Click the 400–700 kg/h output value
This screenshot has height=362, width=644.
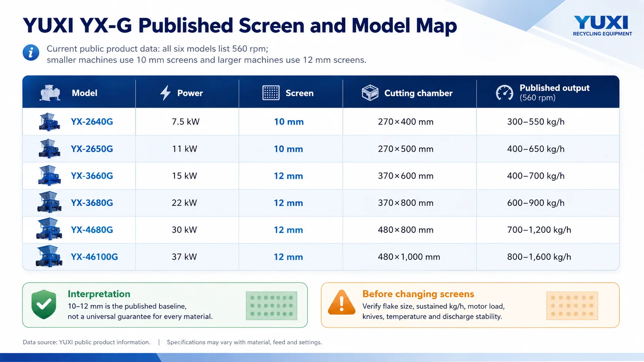[x=536, y=176]
